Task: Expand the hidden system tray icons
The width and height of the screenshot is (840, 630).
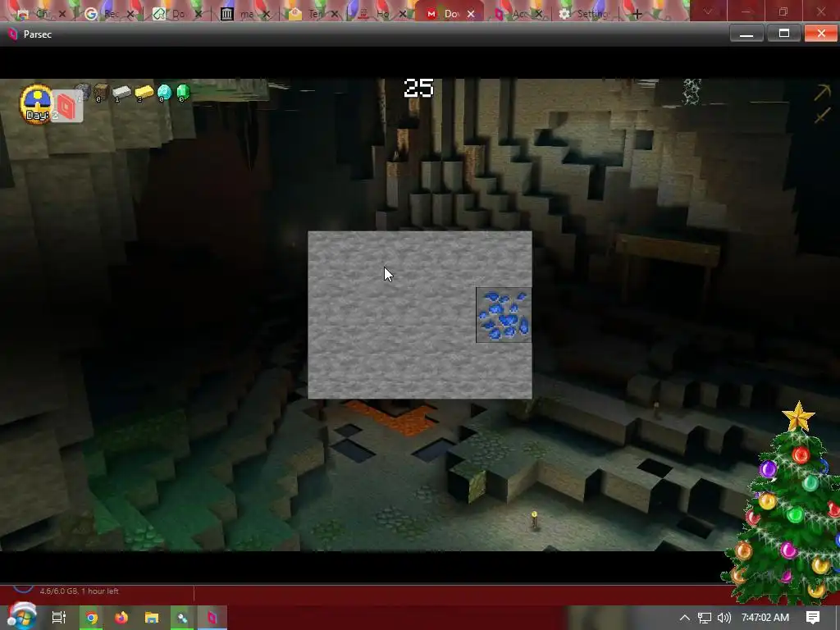Action: click(684, 618)
